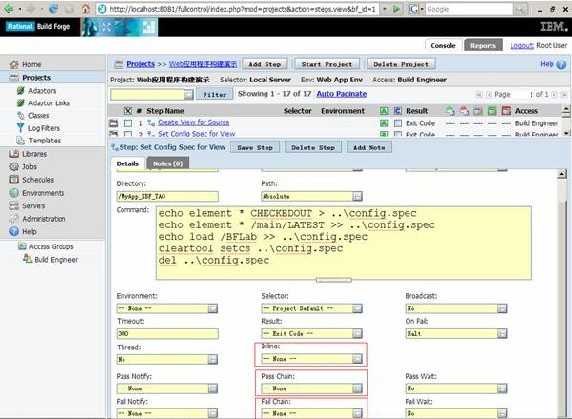
Task: Open Home in the left sidebar
Action: pyautogui.click(x=31, y=65)
